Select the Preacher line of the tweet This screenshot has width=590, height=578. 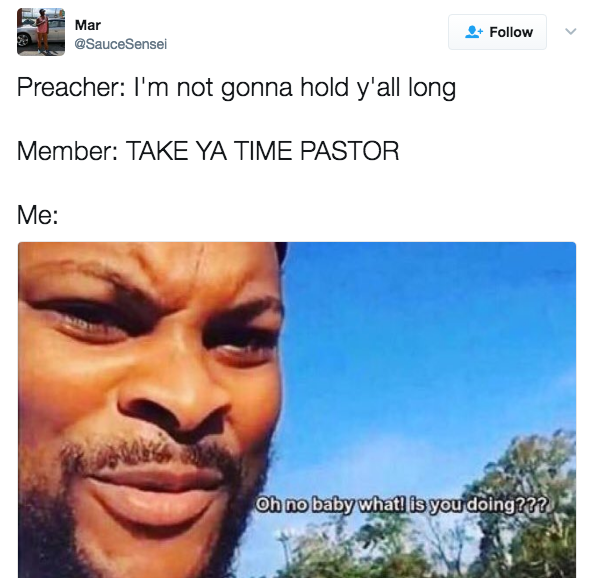(x=236, y=88)
